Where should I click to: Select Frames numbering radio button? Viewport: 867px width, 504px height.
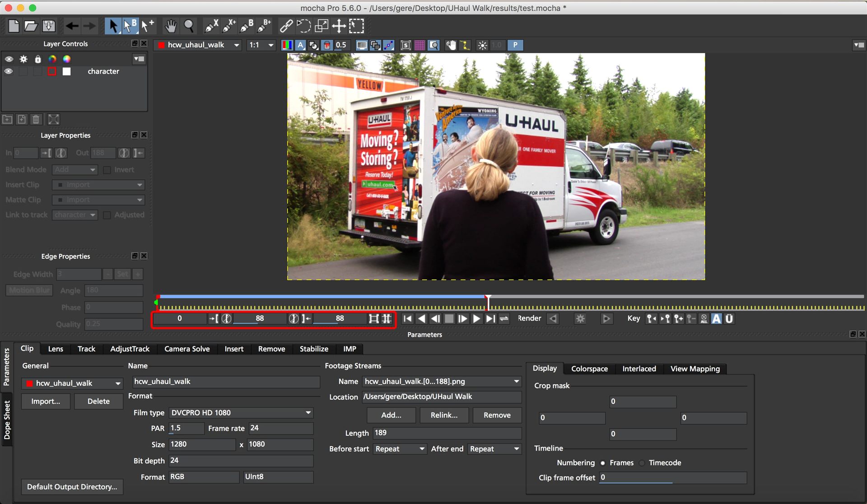603,463
